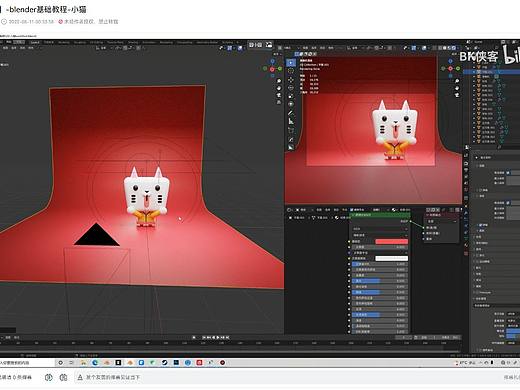520x390 pixels.
Task: Select the green Principled BSDF node header
Action: [x=380, y=215]
